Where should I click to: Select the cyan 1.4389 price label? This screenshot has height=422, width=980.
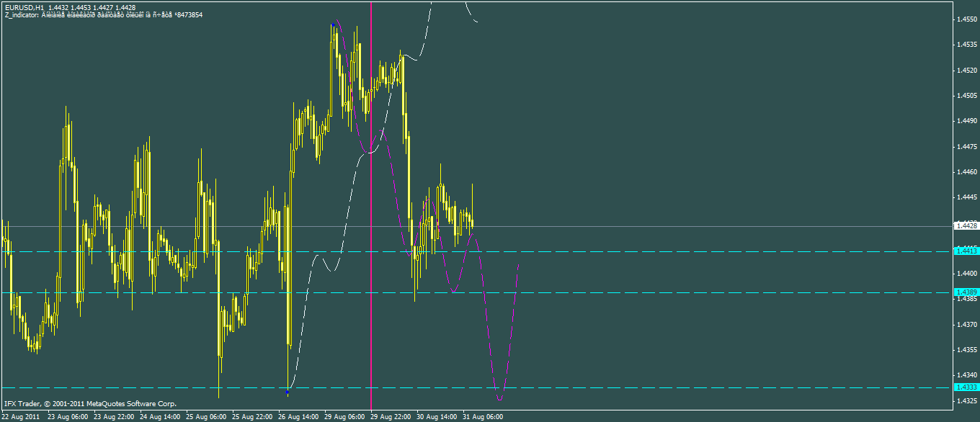[966, 292]
